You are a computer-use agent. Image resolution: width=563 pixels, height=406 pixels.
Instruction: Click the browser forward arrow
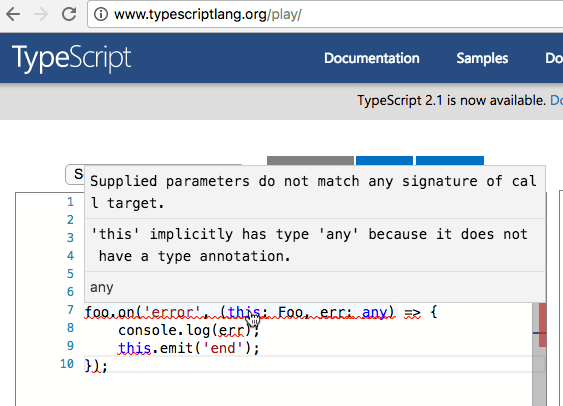point(41,14)
